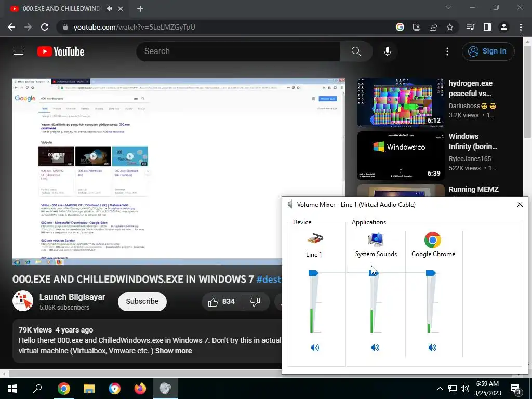Open the Launch Bilgisayar channel avatar
This screenshot has width=532, height=399.
point(23,301)
